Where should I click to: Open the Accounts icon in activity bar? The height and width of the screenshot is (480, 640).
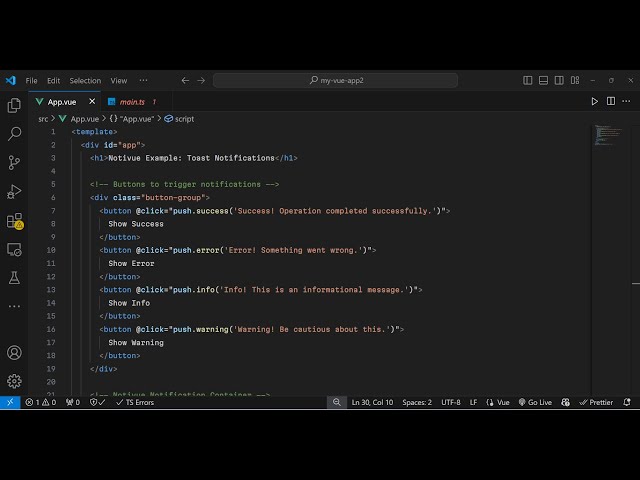click(14, 352)
